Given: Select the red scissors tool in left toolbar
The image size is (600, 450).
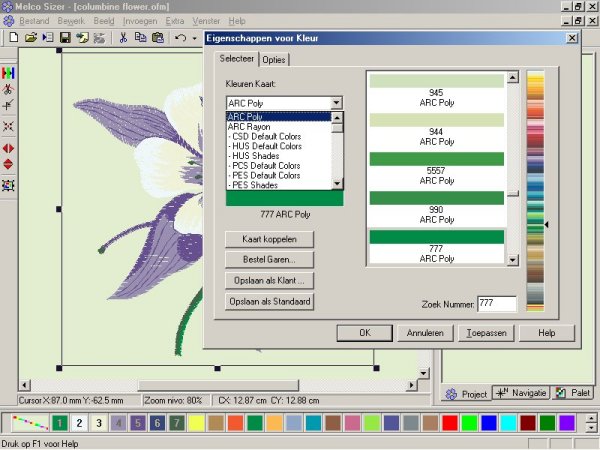Looking at the screenshot, I should point(8,89).
